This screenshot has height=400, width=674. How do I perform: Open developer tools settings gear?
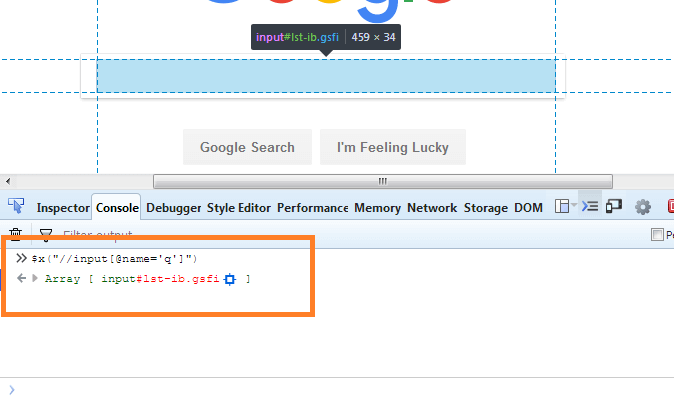643,207
